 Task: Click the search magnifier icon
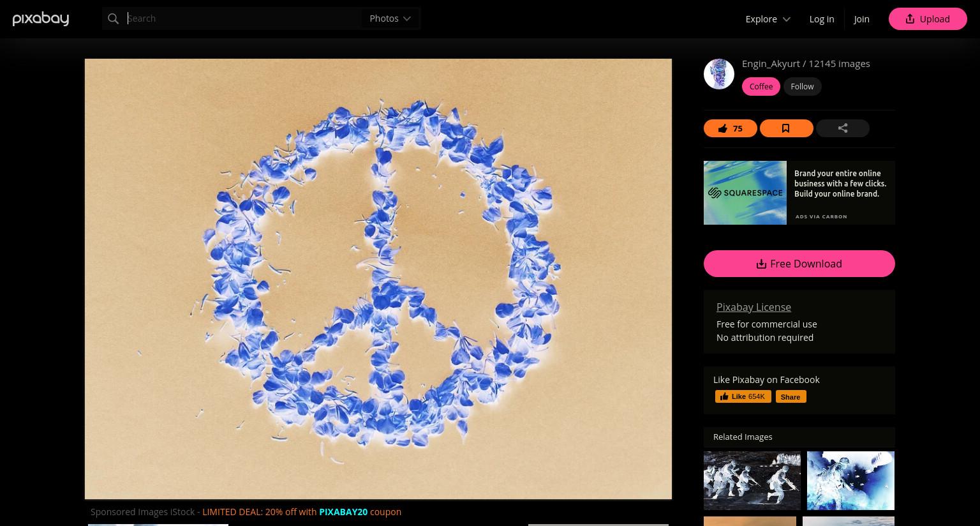(114, 19)
